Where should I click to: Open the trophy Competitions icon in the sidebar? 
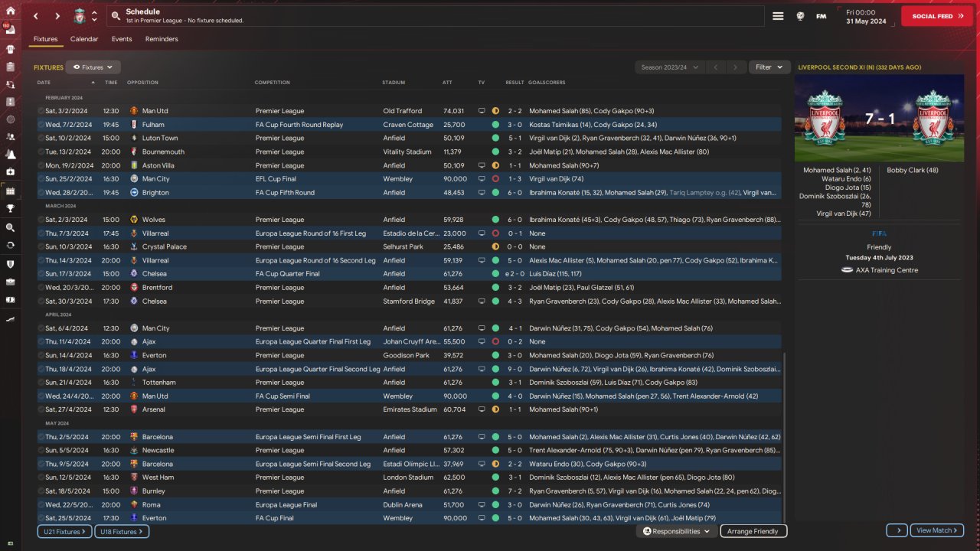(11, 208)
